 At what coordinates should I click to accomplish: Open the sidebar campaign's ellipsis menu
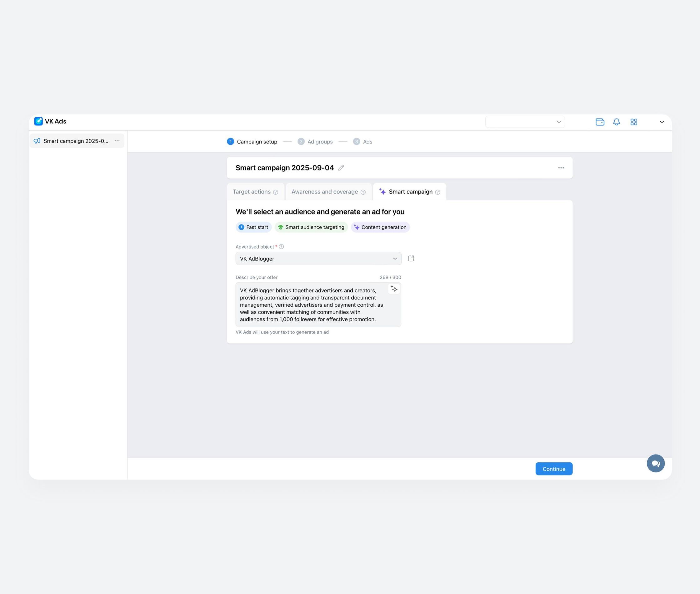click(x=117, y=141)
